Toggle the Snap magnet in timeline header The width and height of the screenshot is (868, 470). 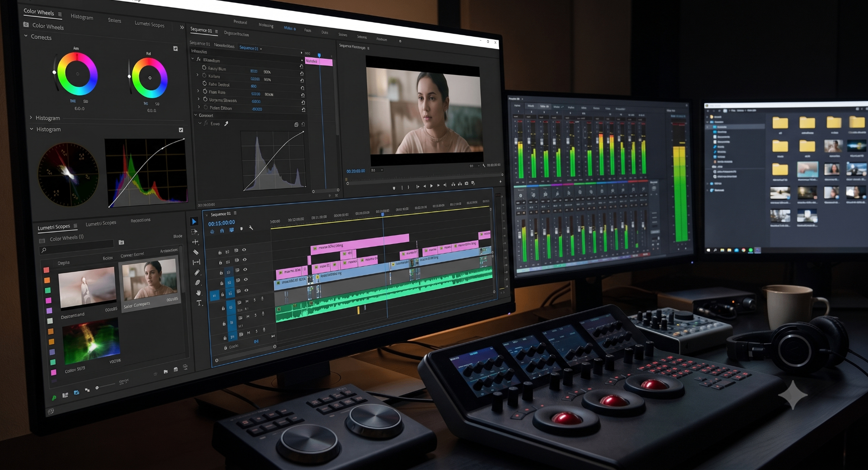(222, 231)
